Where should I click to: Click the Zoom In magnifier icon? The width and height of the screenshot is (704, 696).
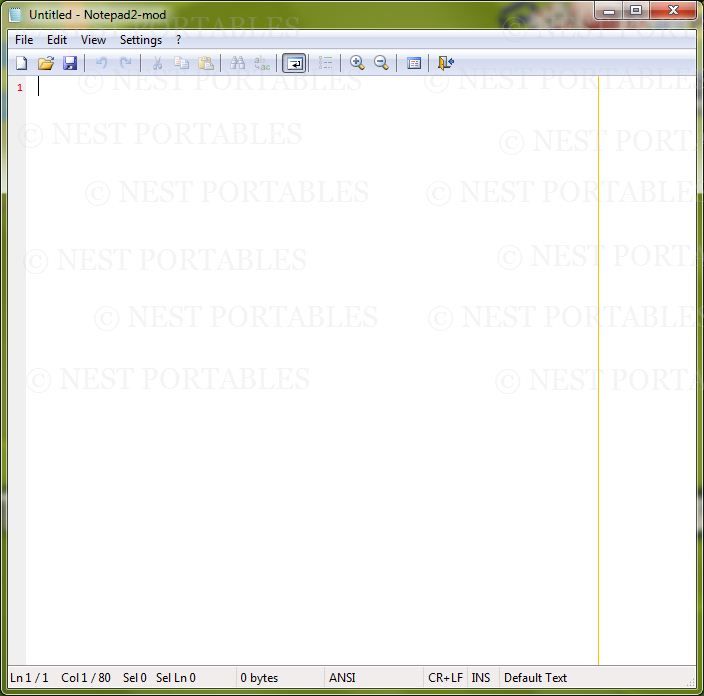(x=357, y=63)
